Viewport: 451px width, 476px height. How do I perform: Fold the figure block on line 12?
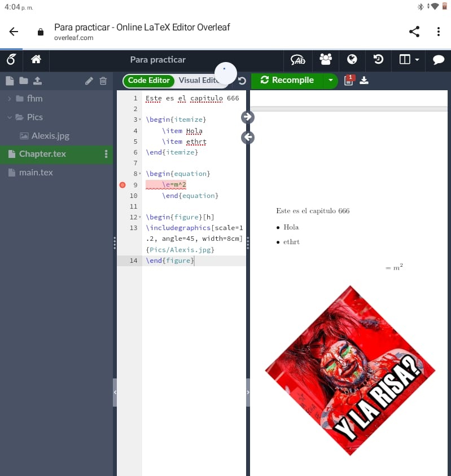pyautogui.click(x=140, y=217)
